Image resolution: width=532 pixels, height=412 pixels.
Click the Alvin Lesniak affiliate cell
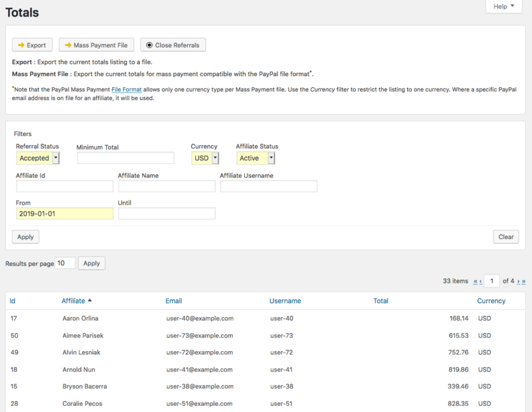pos(82,352)
